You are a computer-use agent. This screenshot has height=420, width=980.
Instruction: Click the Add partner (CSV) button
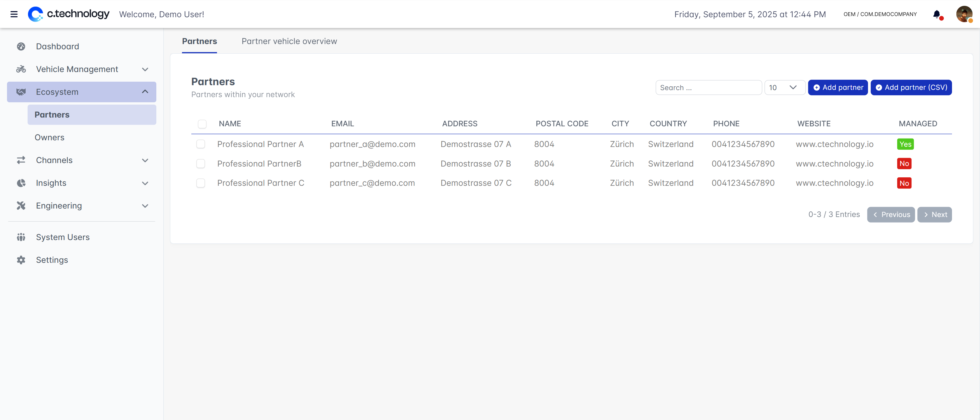(911, 87)
